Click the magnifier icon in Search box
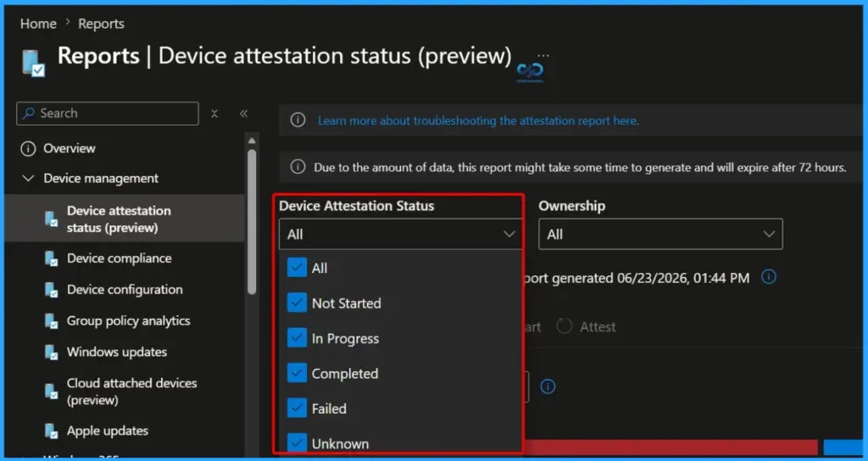This screenshot has width=868, height=461. point(29,114)
